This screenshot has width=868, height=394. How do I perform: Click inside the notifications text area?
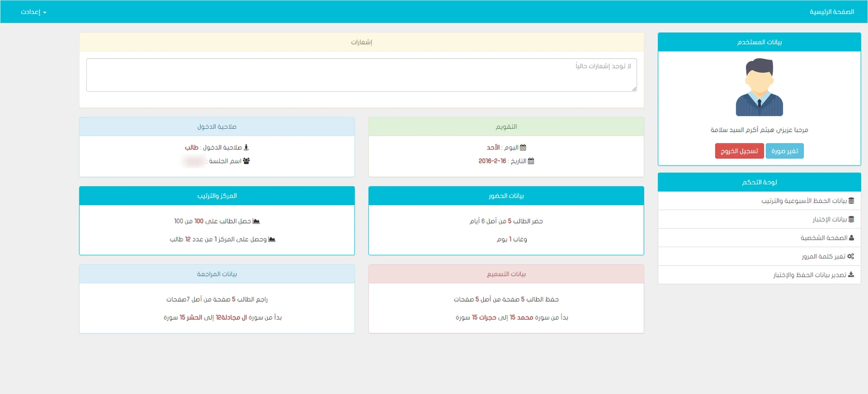pos(362,75)
